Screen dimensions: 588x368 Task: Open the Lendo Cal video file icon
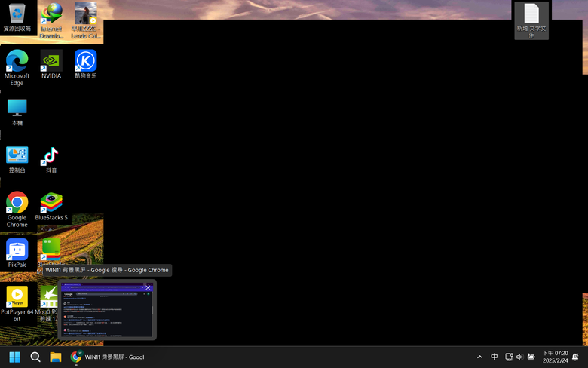coord(85,20)
